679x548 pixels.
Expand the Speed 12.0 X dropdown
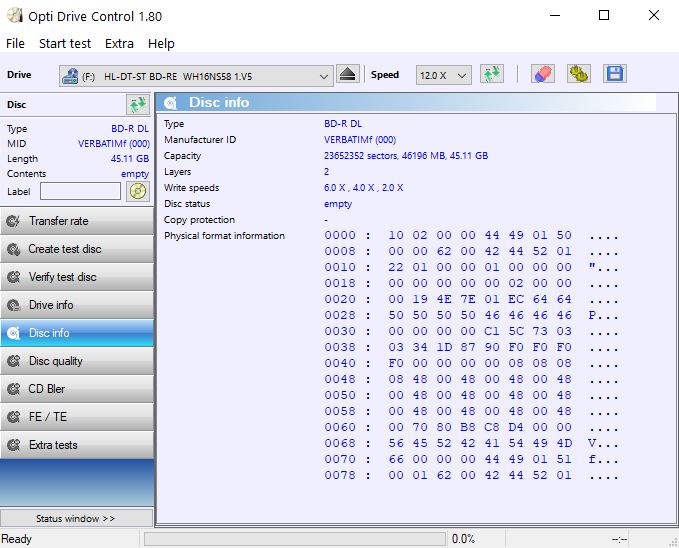coord(444,76)
